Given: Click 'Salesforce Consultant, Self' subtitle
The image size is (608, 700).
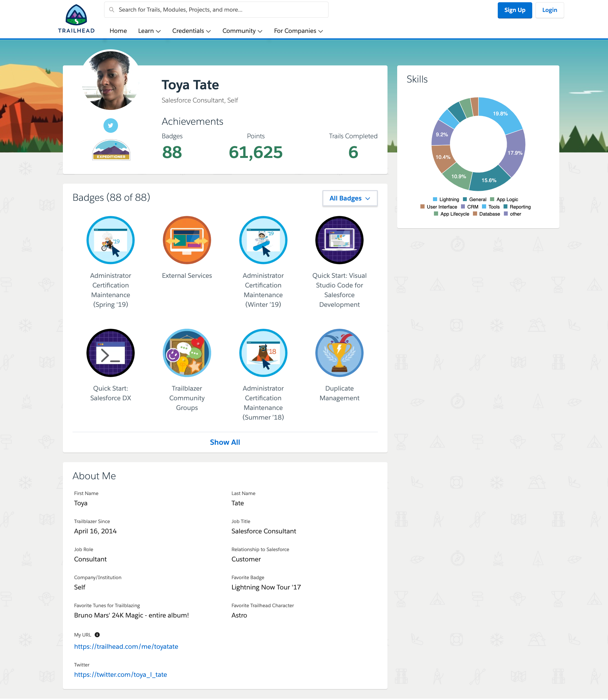Looking at the screenshot, I should click(x=200, y=100).
